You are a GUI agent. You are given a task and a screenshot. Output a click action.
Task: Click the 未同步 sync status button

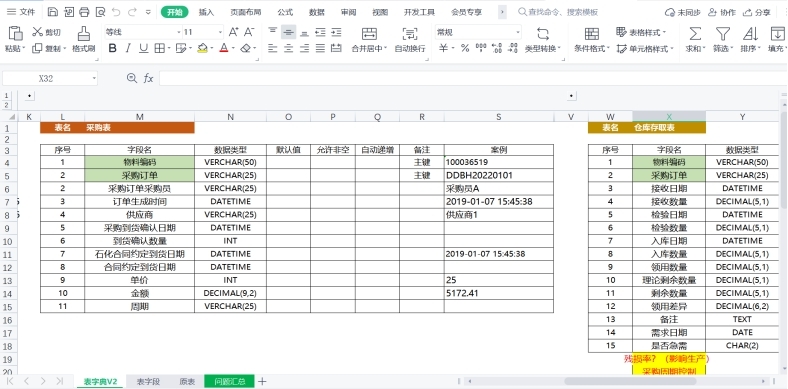click(x=682, y=13)
